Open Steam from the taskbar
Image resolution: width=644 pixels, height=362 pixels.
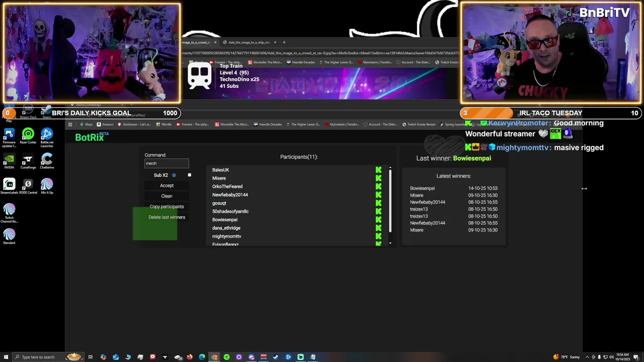point(276,357)
